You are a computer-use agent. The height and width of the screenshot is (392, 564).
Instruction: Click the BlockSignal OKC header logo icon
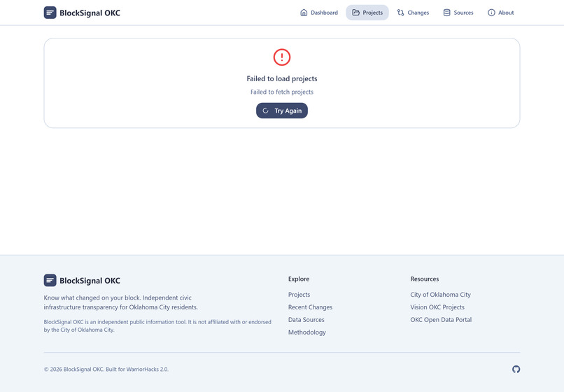click(50, 13)
